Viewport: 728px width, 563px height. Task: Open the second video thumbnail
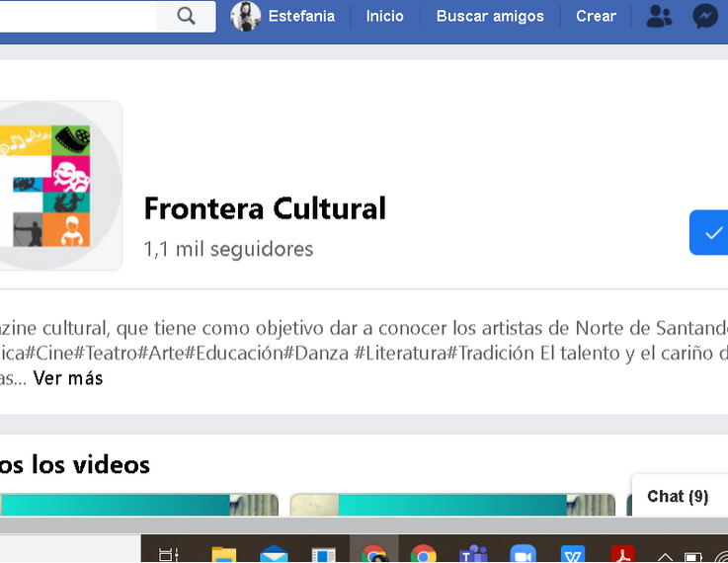coord(452,505)
